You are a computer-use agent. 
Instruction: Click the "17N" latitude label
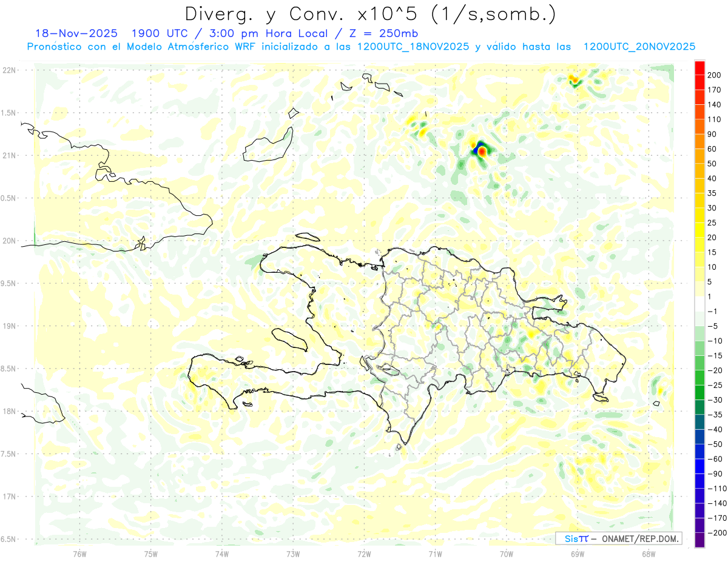[10, 497]
